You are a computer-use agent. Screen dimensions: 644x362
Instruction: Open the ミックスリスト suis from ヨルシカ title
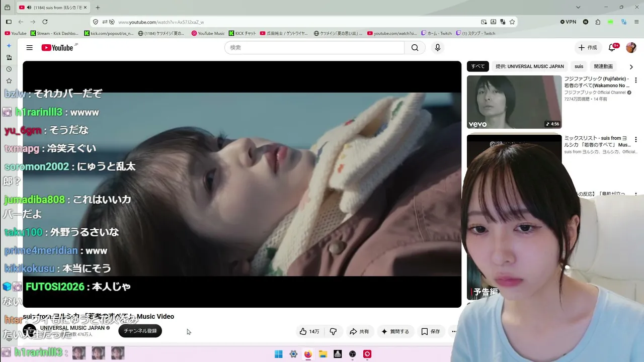(598, 141)
